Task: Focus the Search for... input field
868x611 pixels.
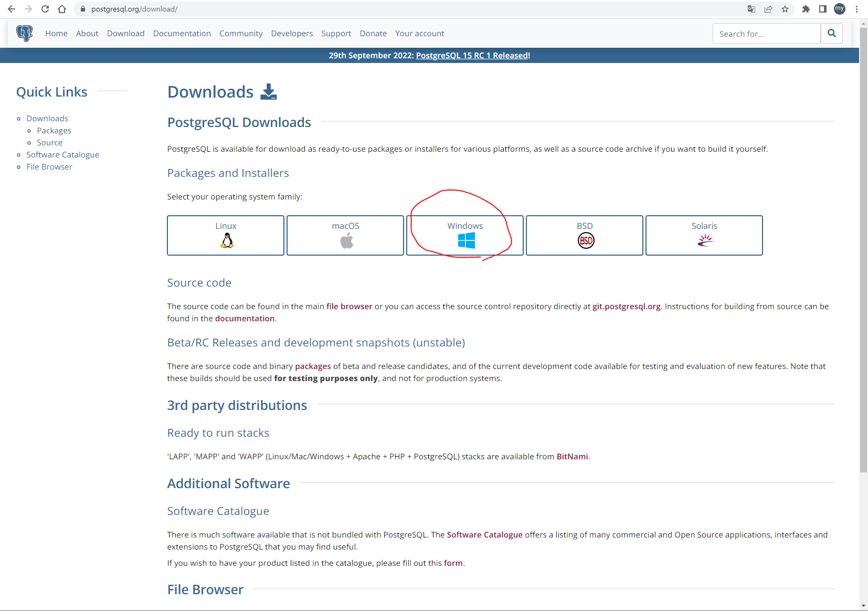Action: [766, 34]
